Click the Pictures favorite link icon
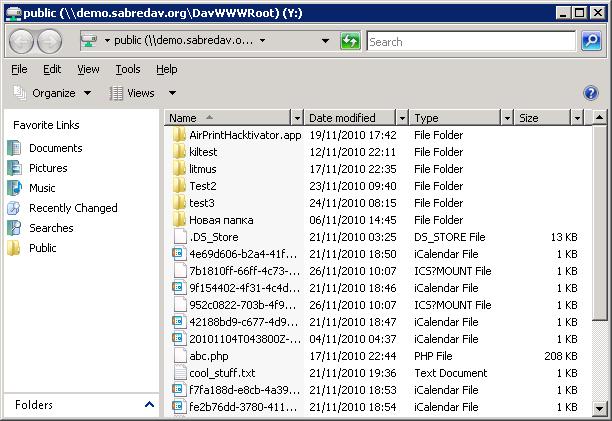Viewport: 612px width, 421px height. (14, 168)
